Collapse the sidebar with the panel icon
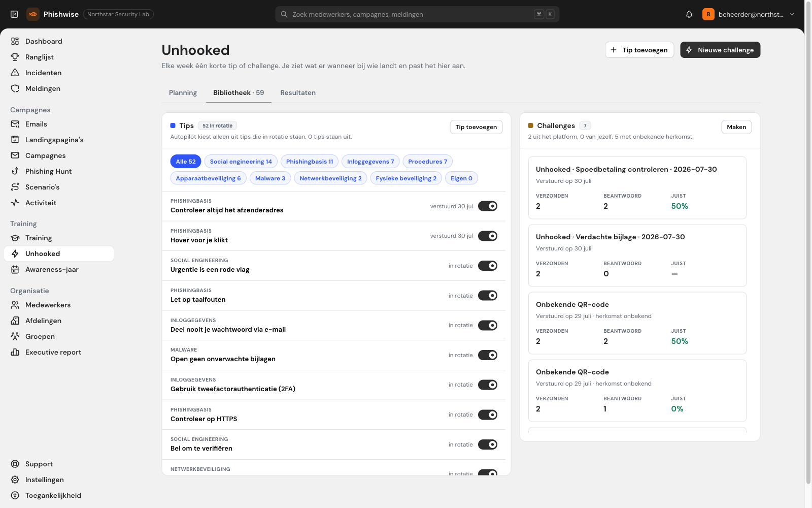 [x=14, y=14]
